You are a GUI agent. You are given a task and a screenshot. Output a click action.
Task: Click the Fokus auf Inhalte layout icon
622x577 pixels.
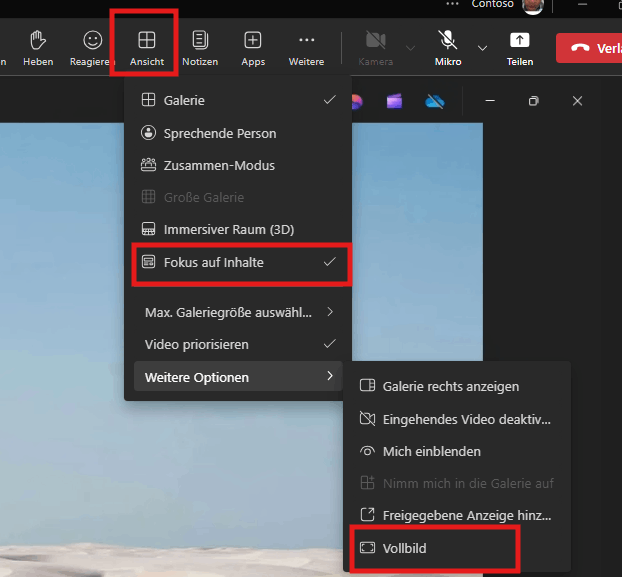click(148, 262)
